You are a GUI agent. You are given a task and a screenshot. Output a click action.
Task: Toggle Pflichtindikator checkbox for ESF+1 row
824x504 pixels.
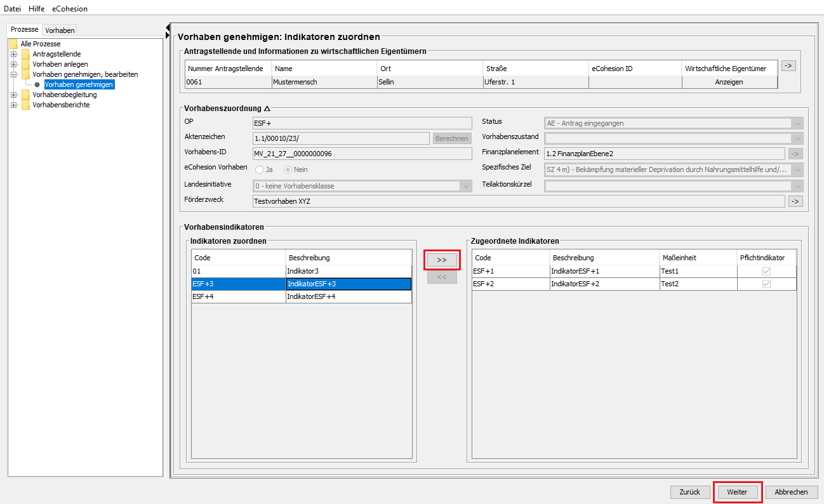(766, 271)
